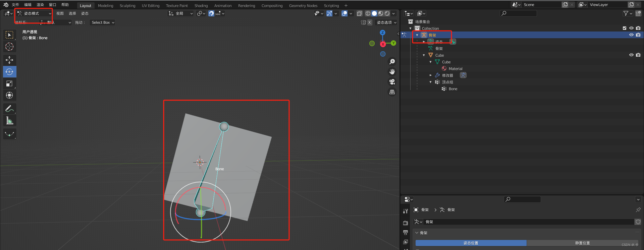The height and width of the screenshot is (250, 644).
Task: Select the Rotate tool
Action: pyautogui.click(x=9, y=72)
